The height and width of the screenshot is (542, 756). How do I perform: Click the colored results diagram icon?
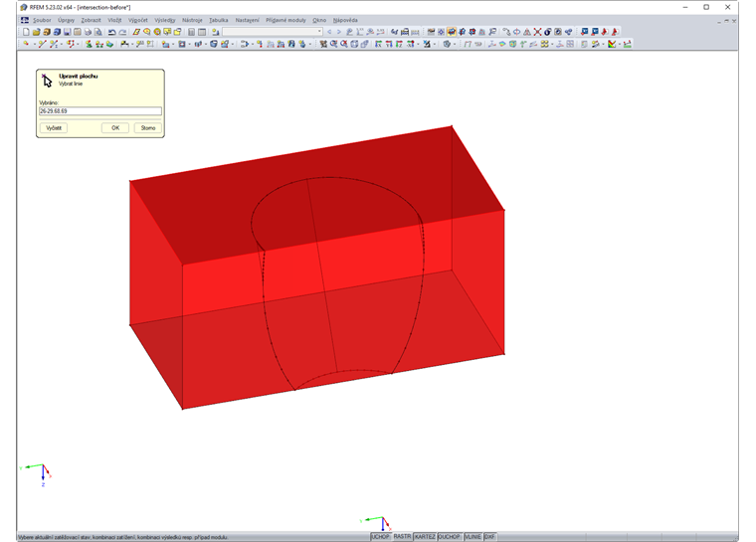pos(612,44)
